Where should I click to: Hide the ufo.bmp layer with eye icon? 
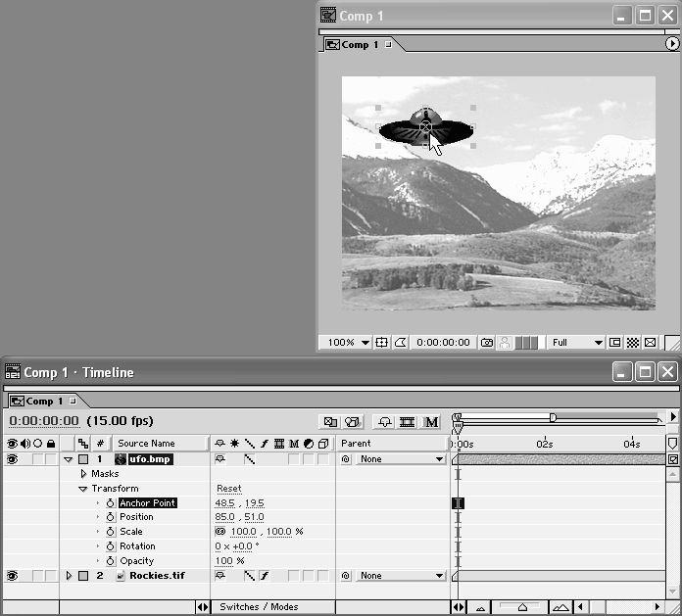pos(13,458)
